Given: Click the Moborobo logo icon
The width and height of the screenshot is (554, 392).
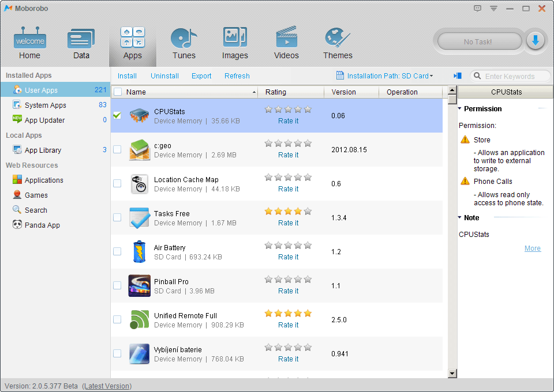Looking at the screenshot, I should coord(8,8).
